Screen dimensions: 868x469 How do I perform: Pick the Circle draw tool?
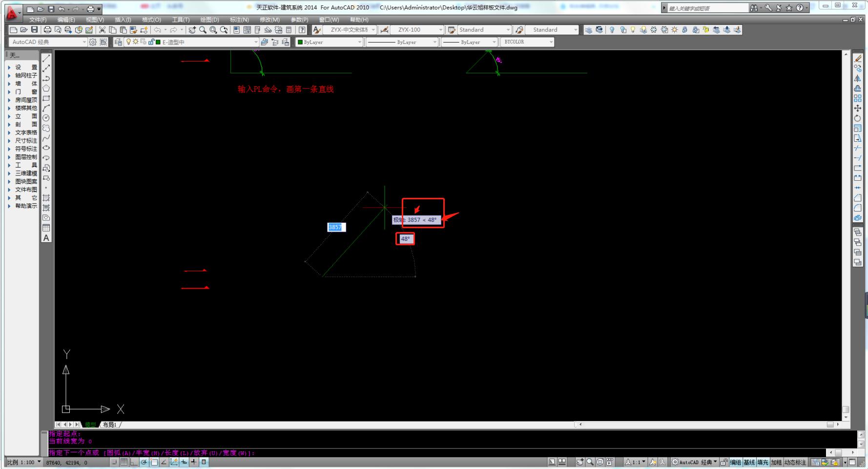point(46,118)
